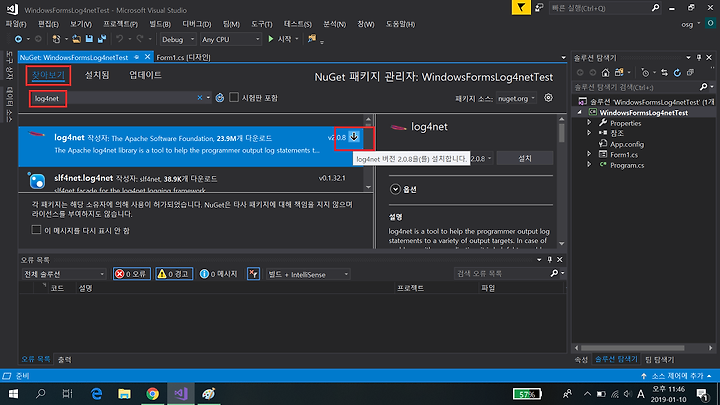Open the Any CPU platform dropdown

tap(231, 39)
